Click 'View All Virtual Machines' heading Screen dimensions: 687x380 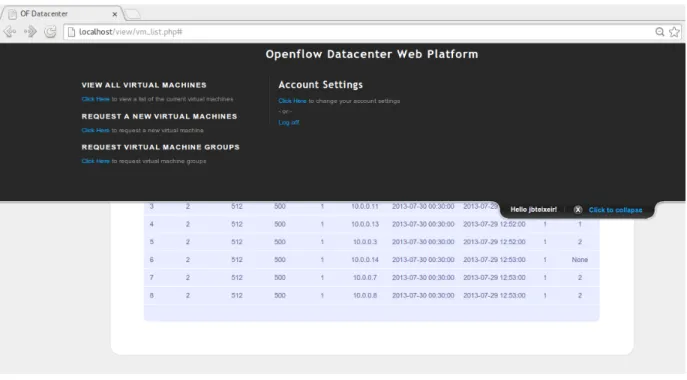(x=144, y=85)
